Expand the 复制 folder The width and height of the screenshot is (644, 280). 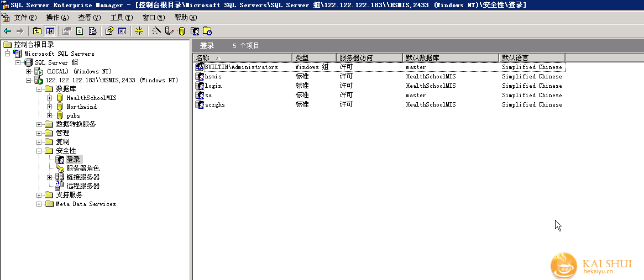(x=39, y=142)
